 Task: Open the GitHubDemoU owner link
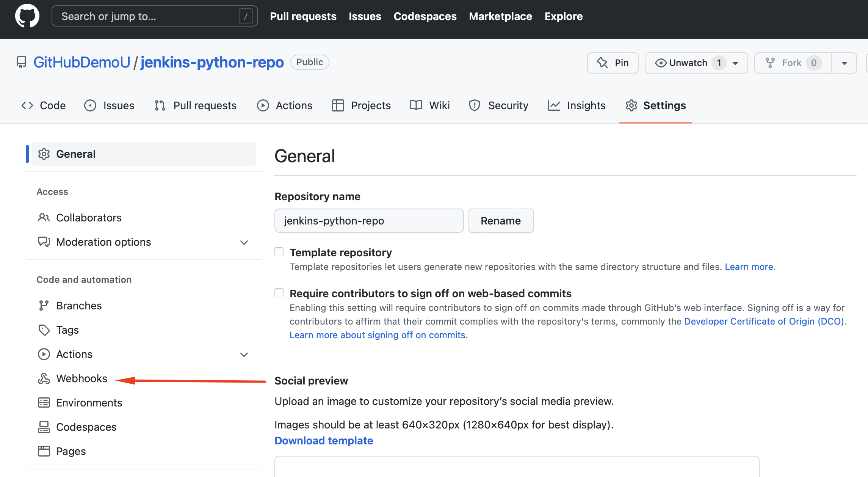(x=82, y=62)
